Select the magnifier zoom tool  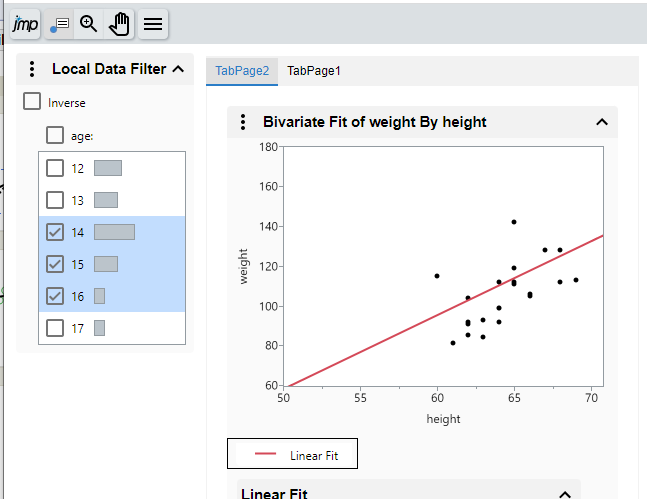[89, 23]
